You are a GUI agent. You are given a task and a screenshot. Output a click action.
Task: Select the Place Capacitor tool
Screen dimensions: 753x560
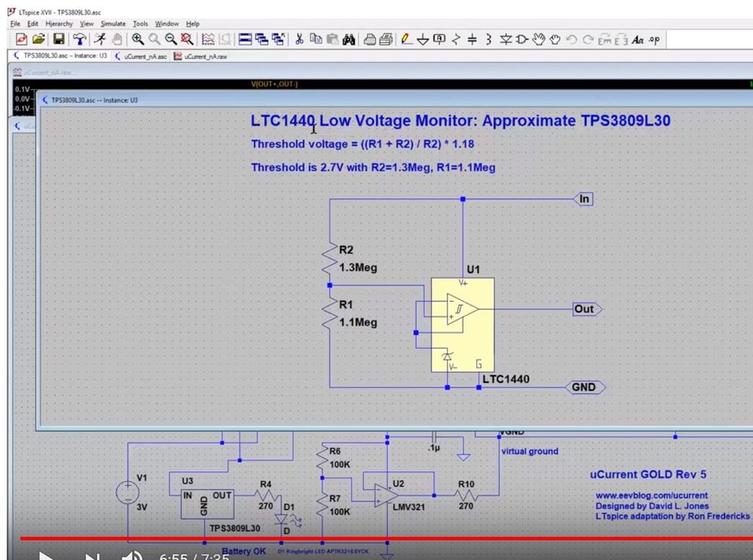tap(472, 40)
